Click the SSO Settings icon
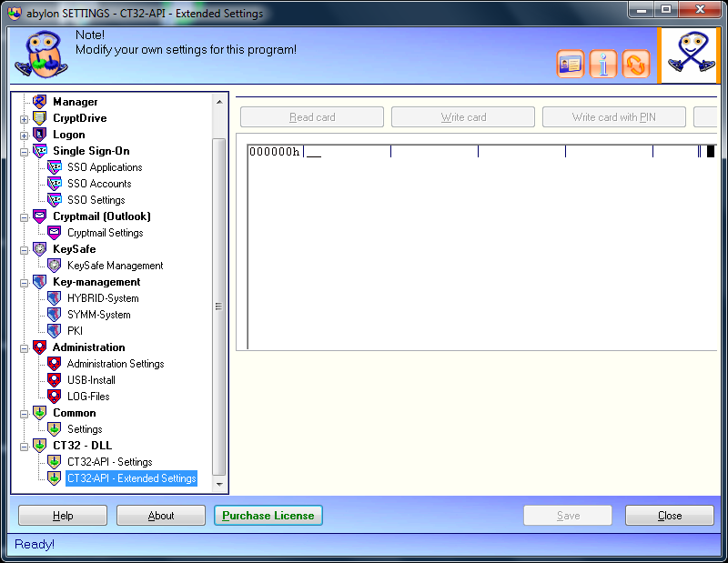 [x=55, y=200]
